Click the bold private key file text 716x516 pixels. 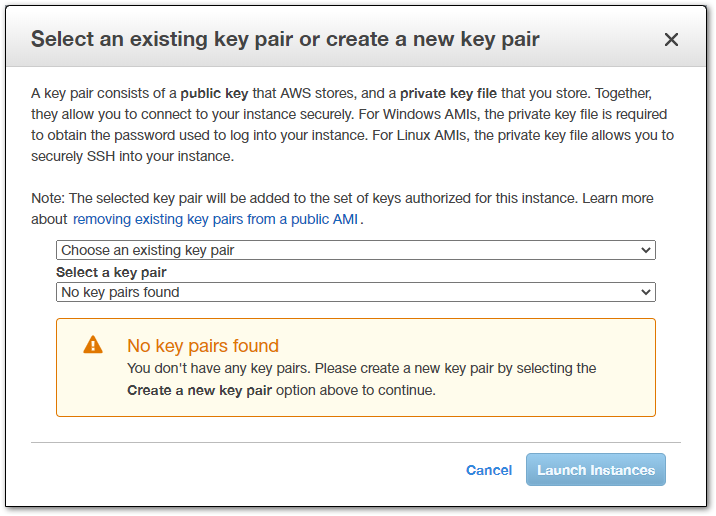click(x=448, y=94)
